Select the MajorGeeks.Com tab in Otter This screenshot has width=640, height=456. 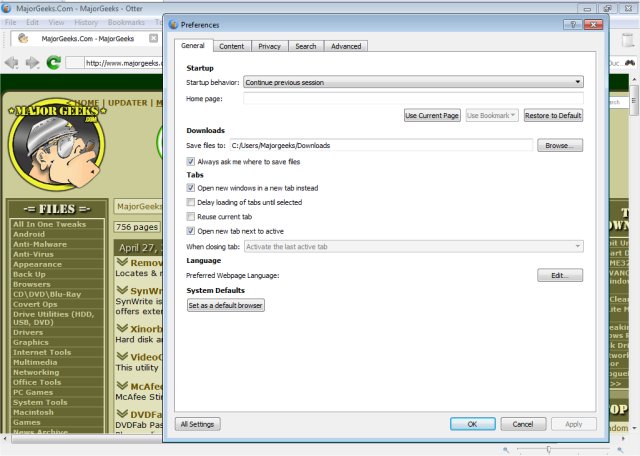pyautogui.click(x=85, y=38)
